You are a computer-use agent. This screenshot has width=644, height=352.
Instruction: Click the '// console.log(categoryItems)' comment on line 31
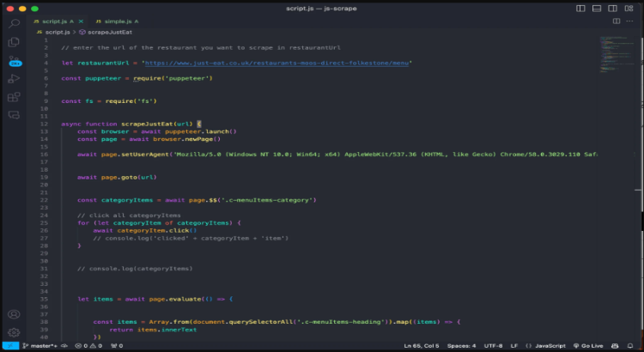pos(135,269)
